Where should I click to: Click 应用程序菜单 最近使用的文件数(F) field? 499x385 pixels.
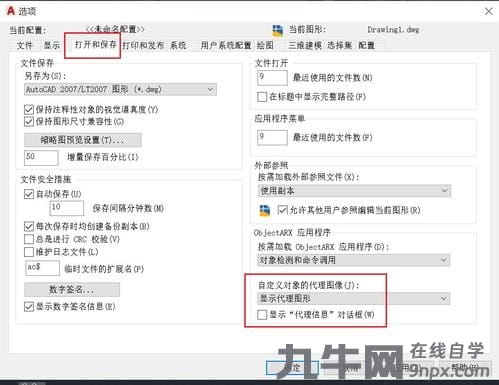tap(272, 137)
